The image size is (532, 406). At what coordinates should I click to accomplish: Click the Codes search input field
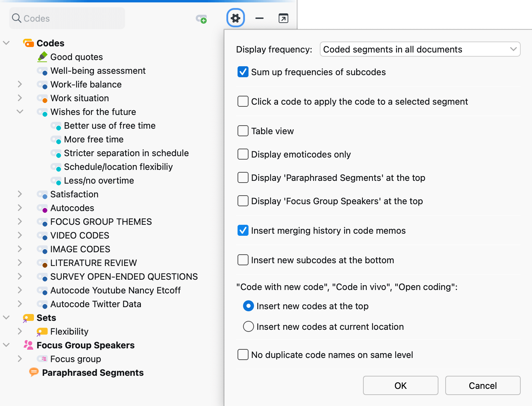pos(67,18)
